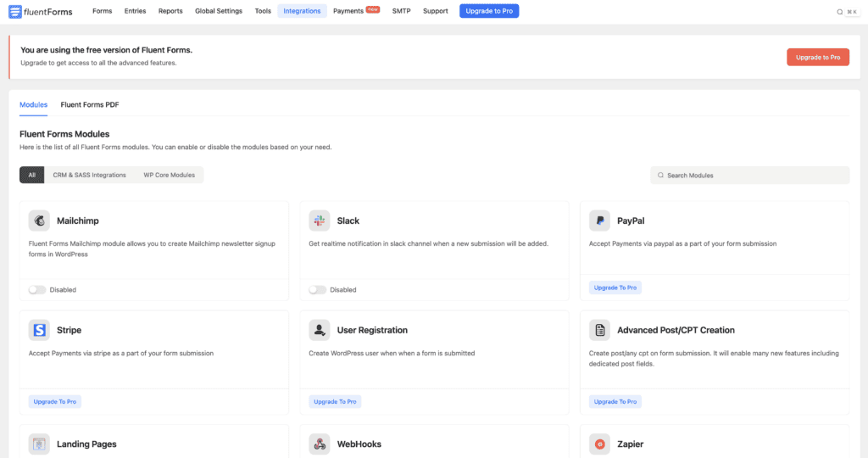Open Global Settings
This screenshot has width=868, height=458.
[x=219, y=11]
